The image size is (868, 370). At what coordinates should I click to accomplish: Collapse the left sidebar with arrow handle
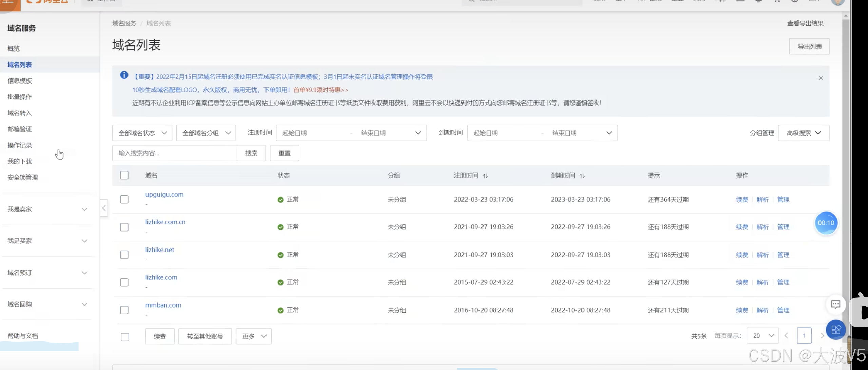[104, 208]
